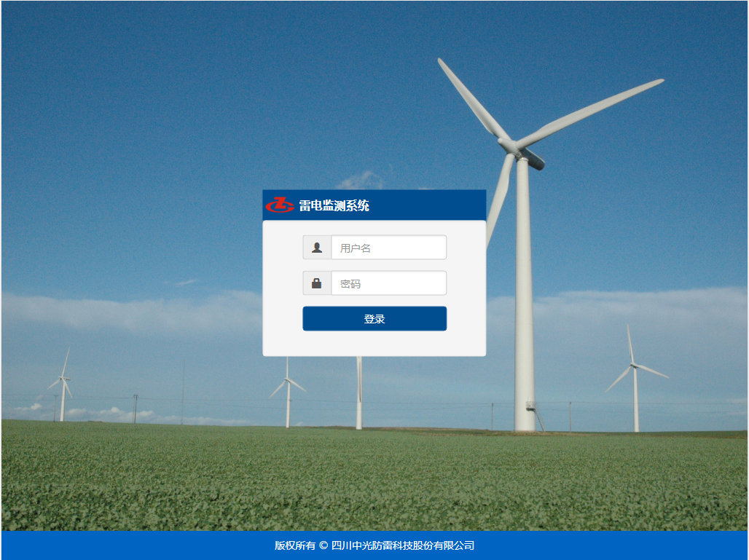Click the user silhouette icon
The height and width of the screenshot is (560, 749).
point(317,248)
